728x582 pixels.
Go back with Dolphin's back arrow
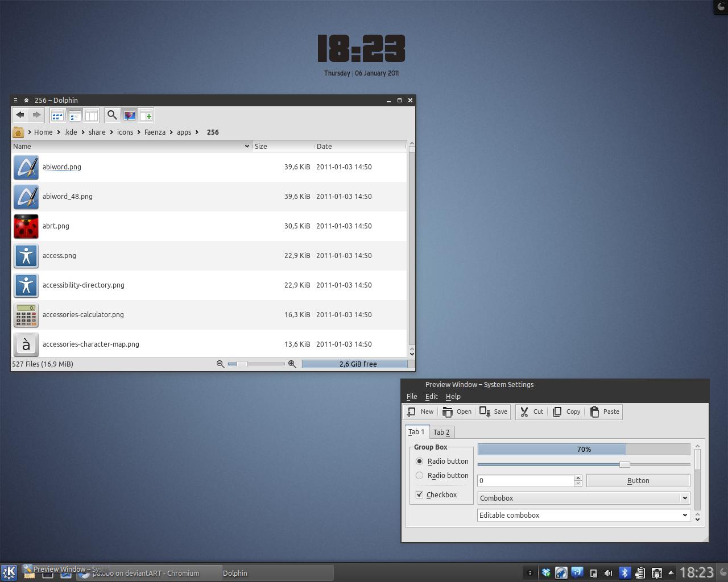point(20,115)
